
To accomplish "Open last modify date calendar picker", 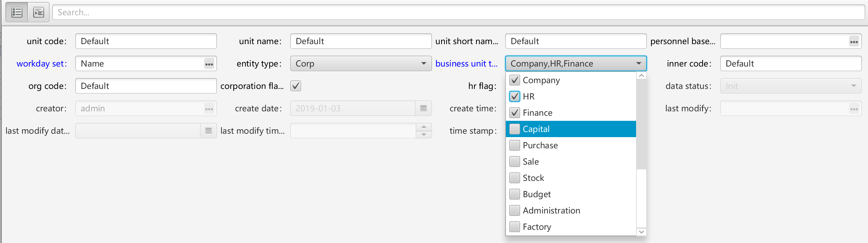I will pos(208,131).
